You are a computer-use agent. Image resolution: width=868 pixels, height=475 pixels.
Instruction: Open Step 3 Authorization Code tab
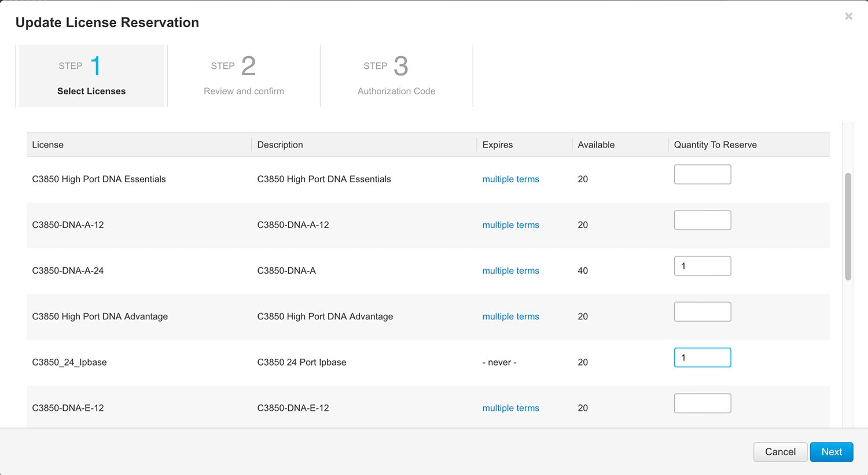coord(396,76)
